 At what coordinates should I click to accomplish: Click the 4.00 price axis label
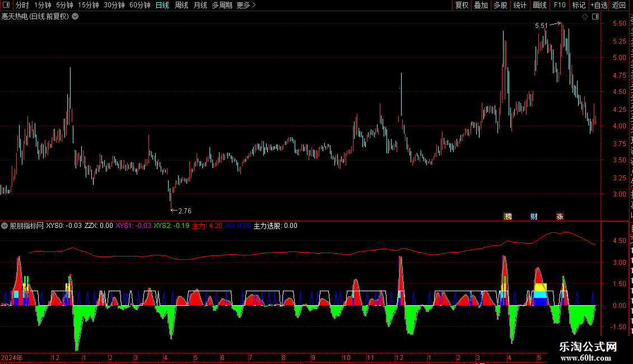tap(619, 126)
